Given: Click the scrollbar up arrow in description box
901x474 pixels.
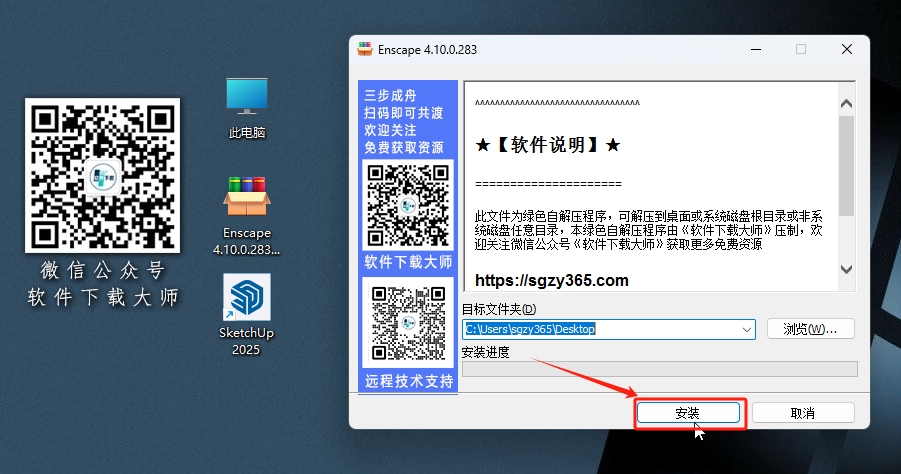Looking at the screenshot, I should point(846,104).
